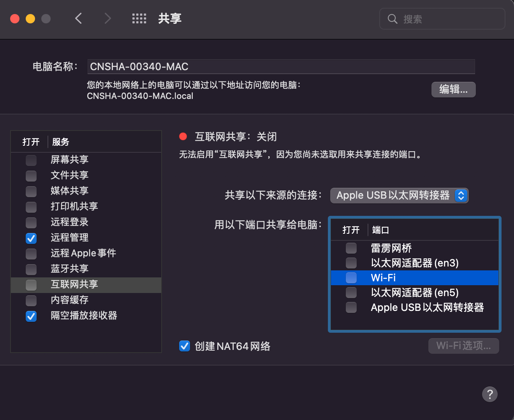Select 媒体共享 service row

[86, 191]
